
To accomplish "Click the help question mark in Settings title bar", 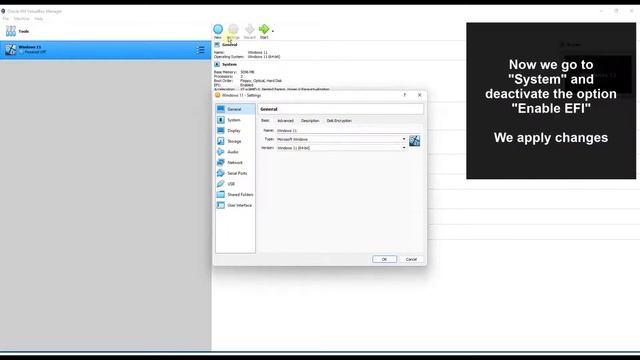I will tap(404, 95).
